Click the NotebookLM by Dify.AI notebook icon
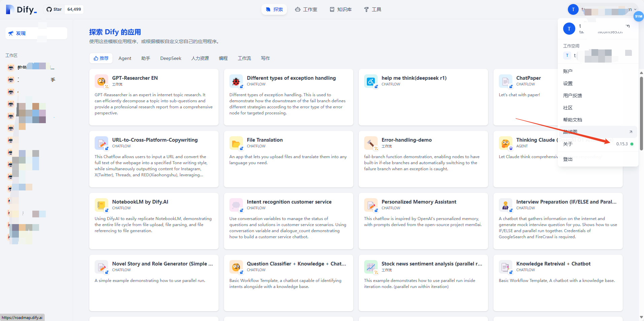Image resolution: width=644 pixels, height=321 pixels. click(101, 205)
